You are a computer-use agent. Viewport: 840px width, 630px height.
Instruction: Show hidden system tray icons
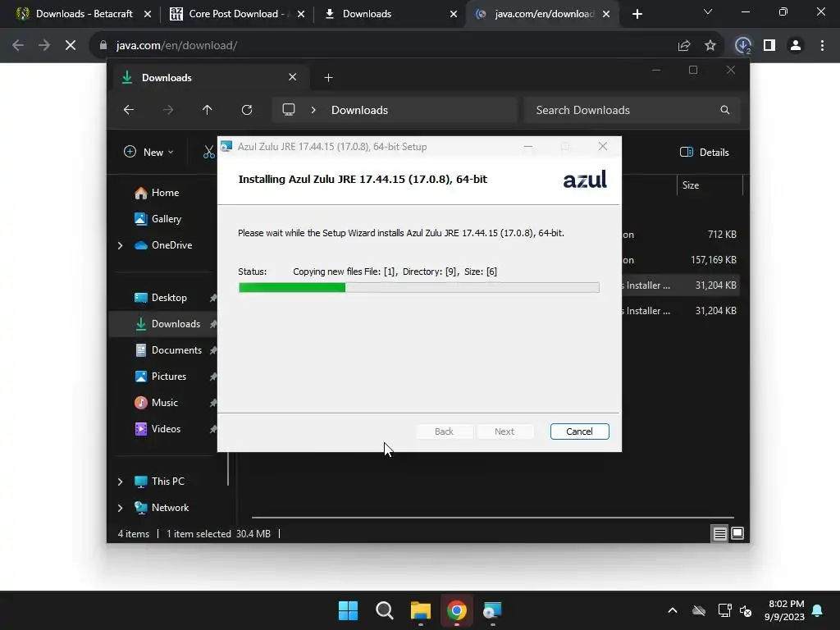(x=673, y=610)
